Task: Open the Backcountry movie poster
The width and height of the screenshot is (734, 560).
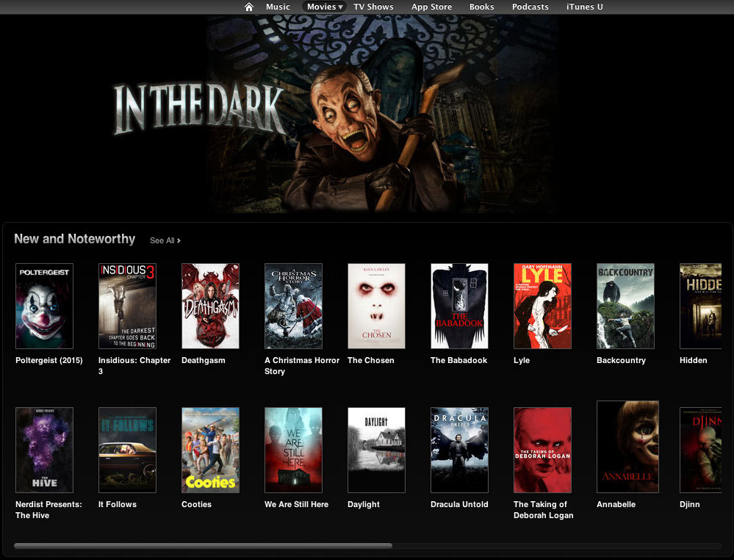Action: coord(625,306)
